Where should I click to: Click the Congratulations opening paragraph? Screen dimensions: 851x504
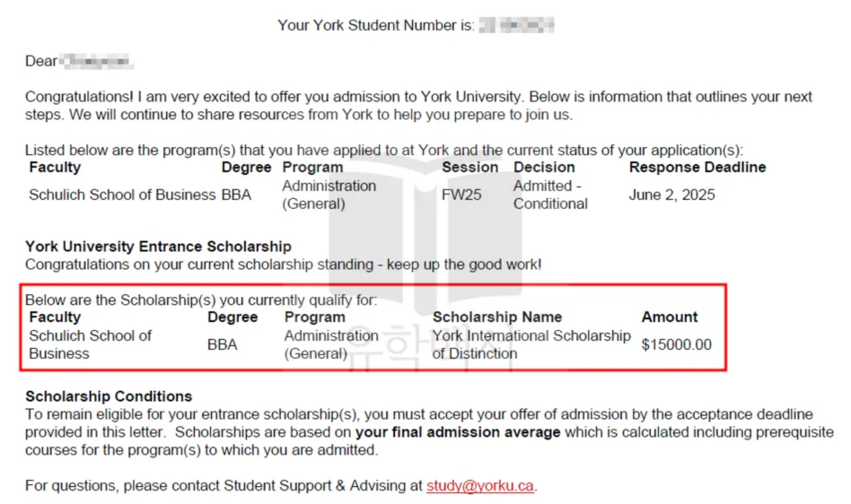(x=418, y=106)
